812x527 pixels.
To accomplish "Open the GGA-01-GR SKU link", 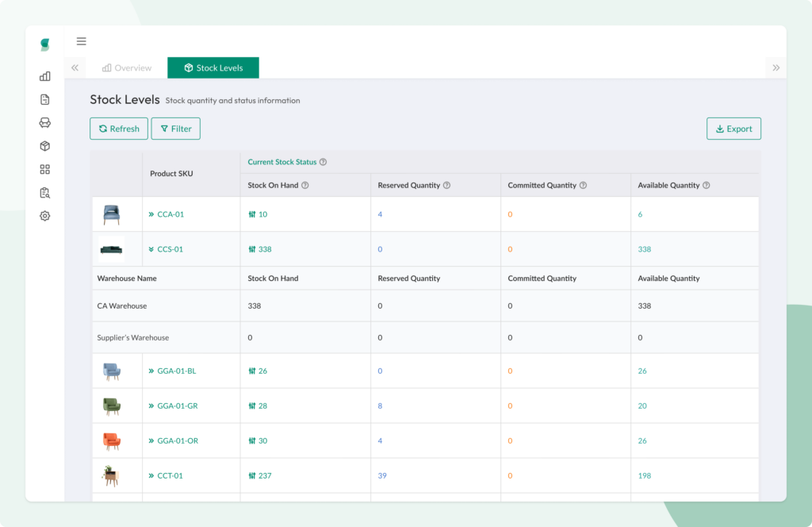I will pyautogui.click(x=178, y=406).
